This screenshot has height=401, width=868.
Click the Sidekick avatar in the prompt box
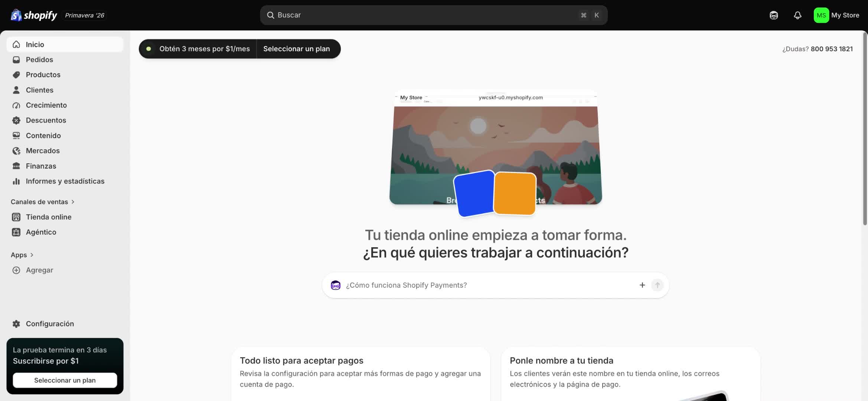pyautogui.click(x=336, y=285)
